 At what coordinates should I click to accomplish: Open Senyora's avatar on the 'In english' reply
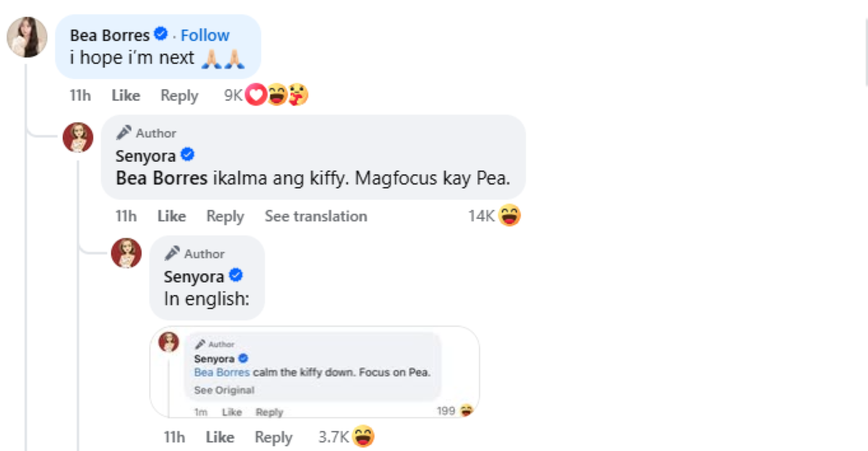[x=126, y=253]
